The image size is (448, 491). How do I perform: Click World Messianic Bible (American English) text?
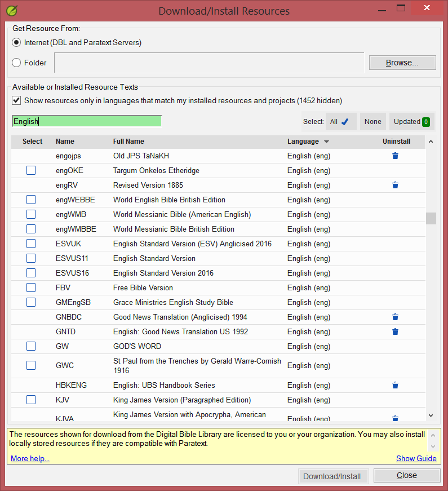pyautogui.click(x=182, y=215)
